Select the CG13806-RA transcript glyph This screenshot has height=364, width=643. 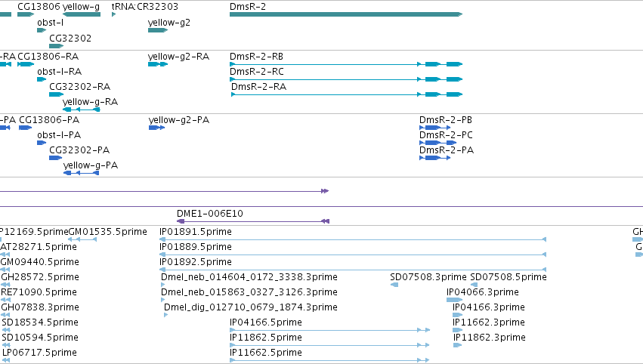(26, 64)
